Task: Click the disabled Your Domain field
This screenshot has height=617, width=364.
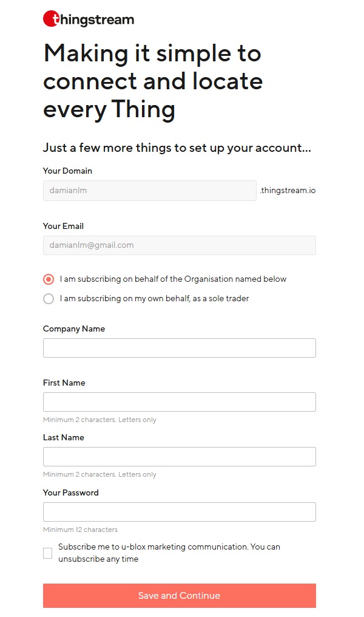Action: click(x=149, y=191)
